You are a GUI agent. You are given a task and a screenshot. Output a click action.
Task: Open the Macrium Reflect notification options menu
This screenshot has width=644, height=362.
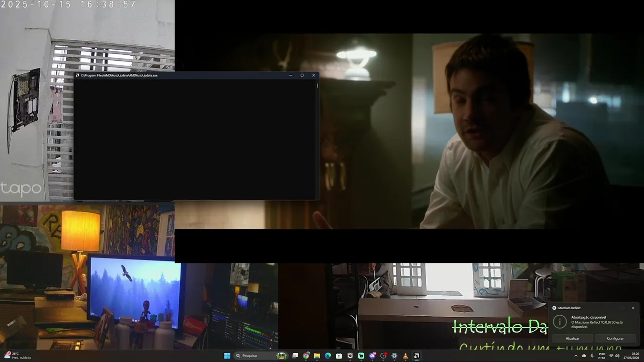click(x=623, y=308)
